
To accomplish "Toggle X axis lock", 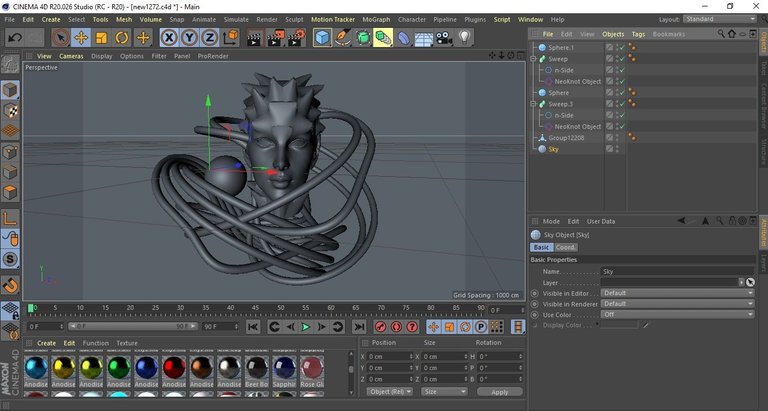I will [x=169, y=38].
